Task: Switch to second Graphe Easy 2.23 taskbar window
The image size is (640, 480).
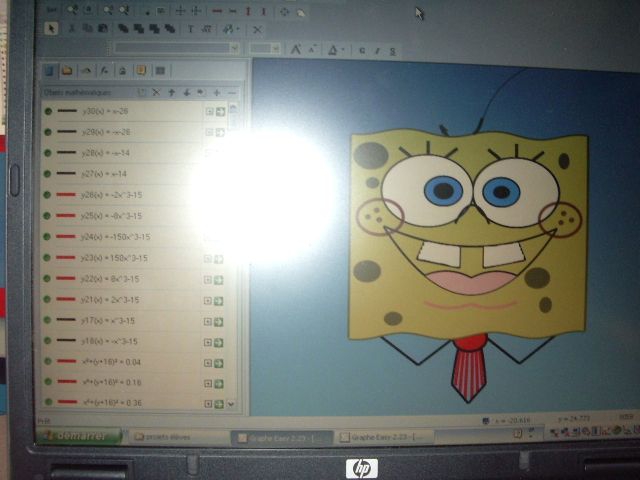Action: tap(385, 437)
